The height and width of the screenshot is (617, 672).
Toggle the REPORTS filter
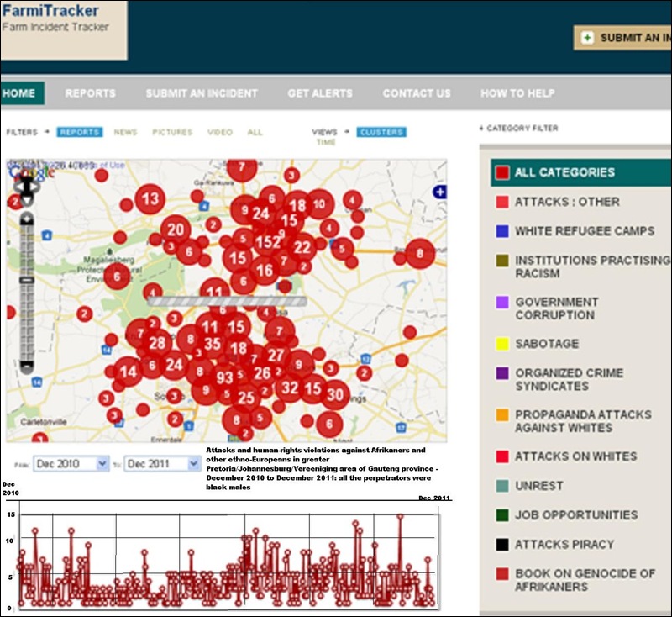pyautogui.click(x=80, y=132)
